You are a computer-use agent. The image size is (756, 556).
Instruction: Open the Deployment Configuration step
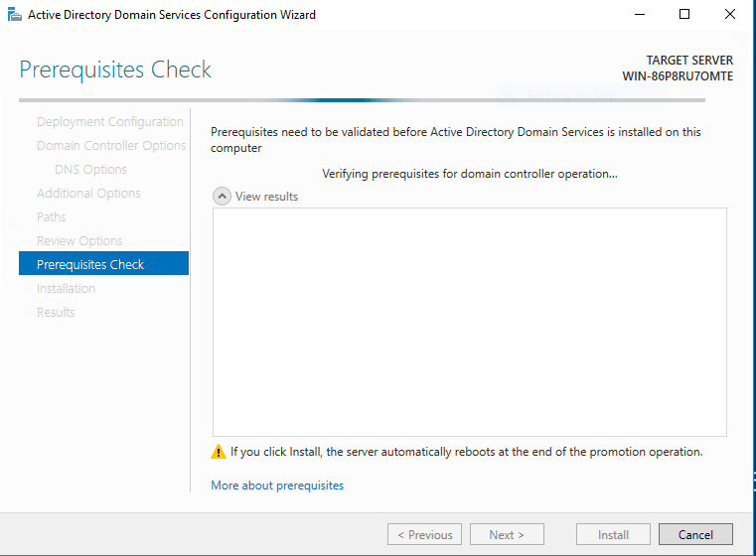[x=109, y=122]
